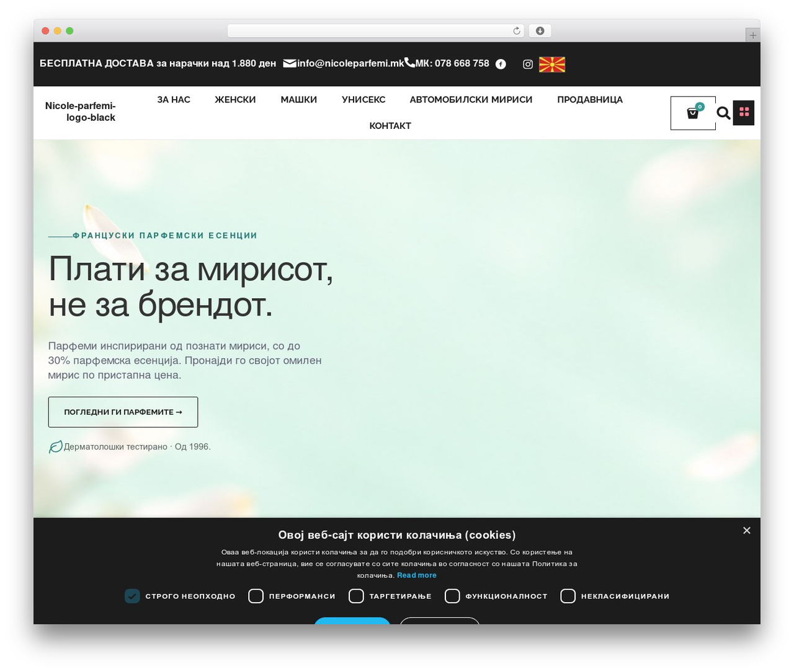Open the ПРОДАВНИЦА shop page

590,100
